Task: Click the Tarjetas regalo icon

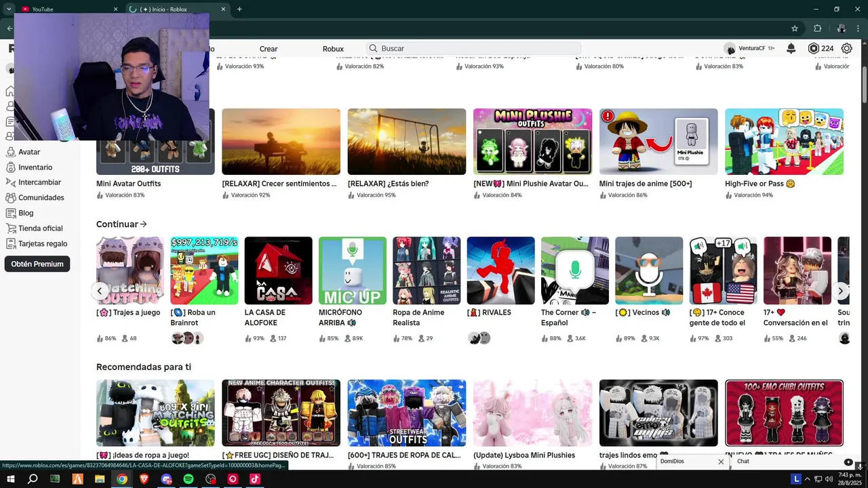Action: point(10,243)
